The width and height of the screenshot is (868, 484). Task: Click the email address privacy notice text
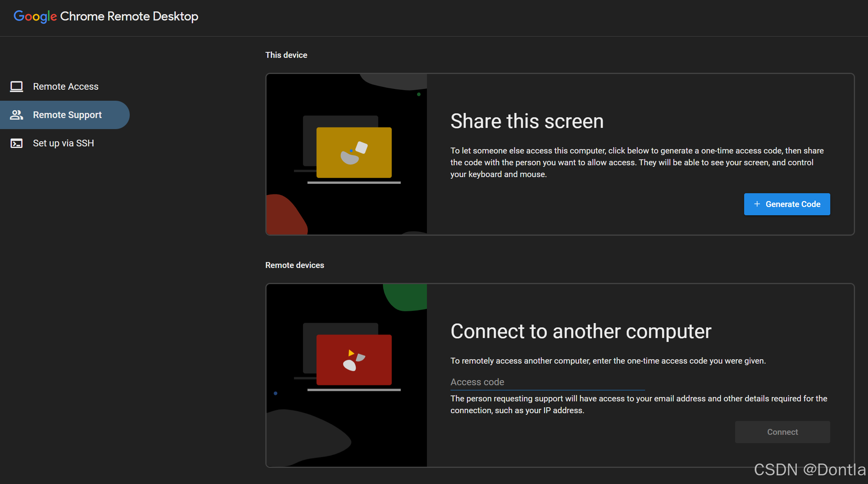coord(638,404)
